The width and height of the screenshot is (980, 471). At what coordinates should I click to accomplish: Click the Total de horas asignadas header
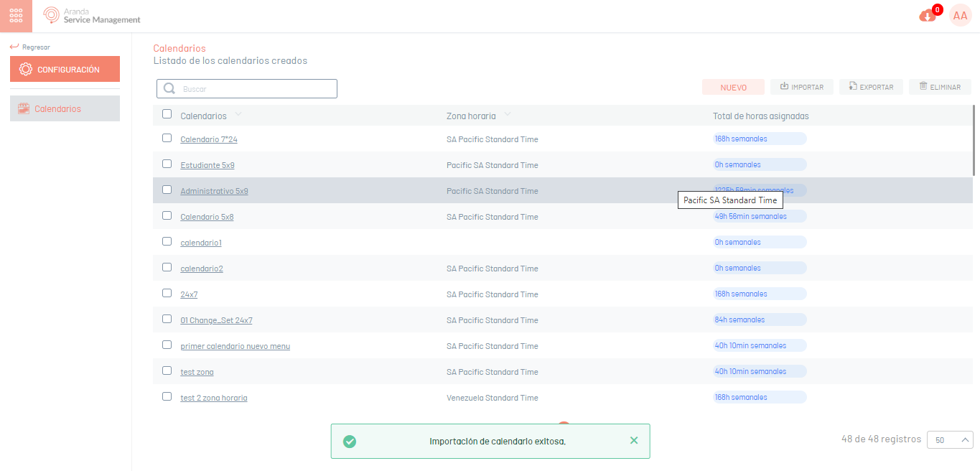tap(761, 116)
